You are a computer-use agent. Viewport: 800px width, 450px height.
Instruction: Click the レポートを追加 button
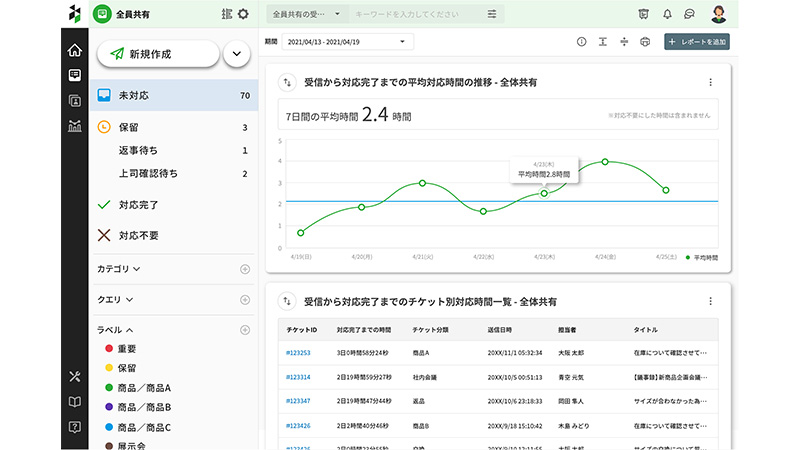click(x=697, y=42)
